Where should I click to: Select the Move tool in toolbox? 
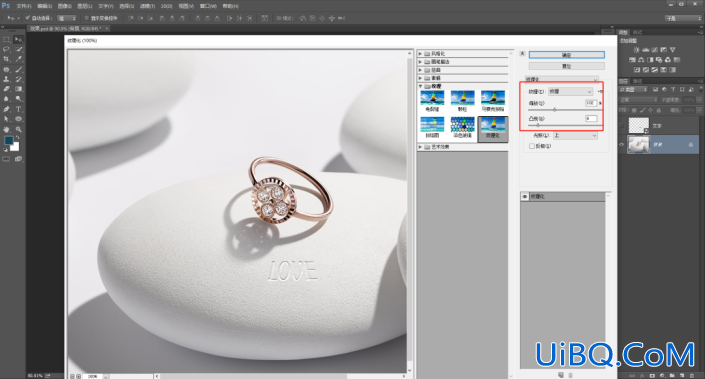tap(18, 40)
